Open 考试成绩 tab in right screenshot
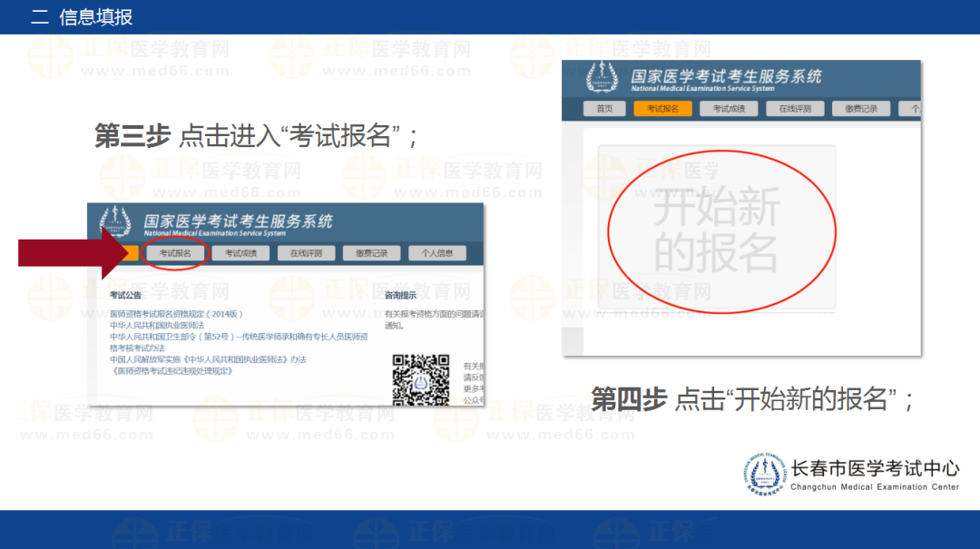Viewport: 980px width, 549px height. [728, 109]
